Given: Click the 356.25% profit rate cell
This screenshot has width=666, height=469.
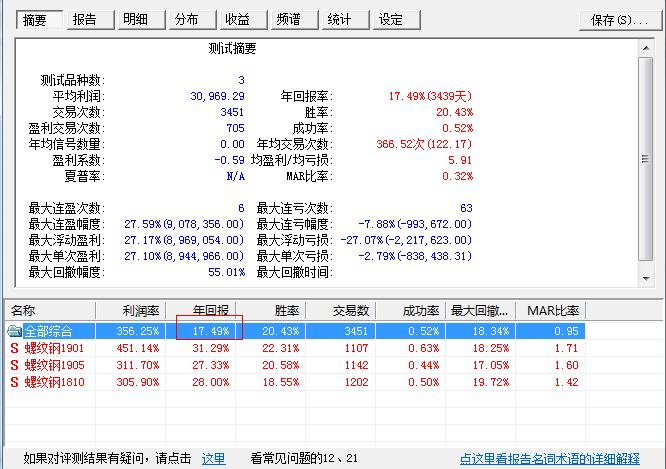Looking at the screenshot, I should pos(138,331).
